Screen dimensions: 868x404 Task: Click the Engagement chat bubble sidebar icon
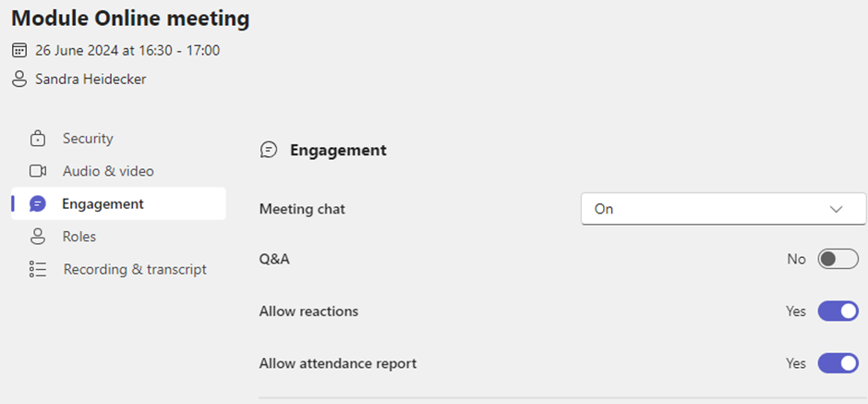(x=38, y=204)
